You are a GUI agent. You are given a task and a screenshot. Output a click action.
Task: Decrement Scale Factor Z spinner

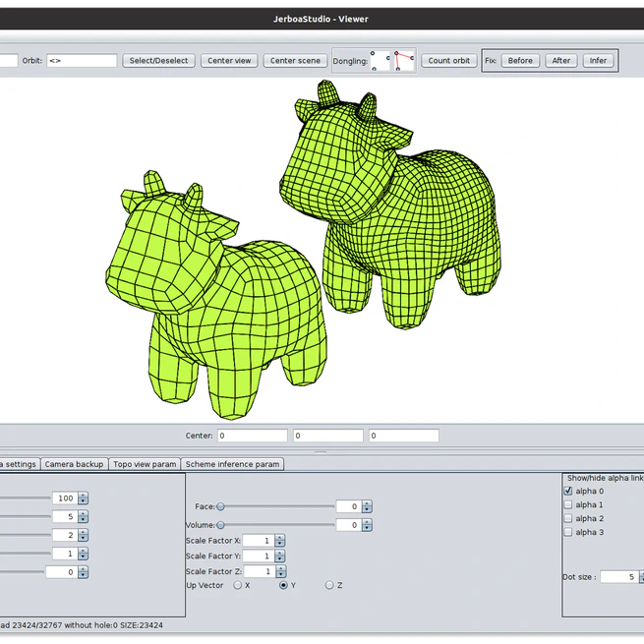pos(281,574)
